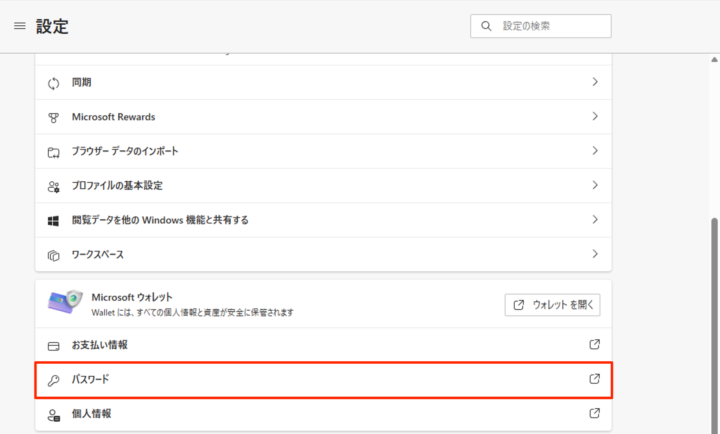Open ブラウザー データのインポート
Viewport: 720px width, 434px height.
(323, 151)
